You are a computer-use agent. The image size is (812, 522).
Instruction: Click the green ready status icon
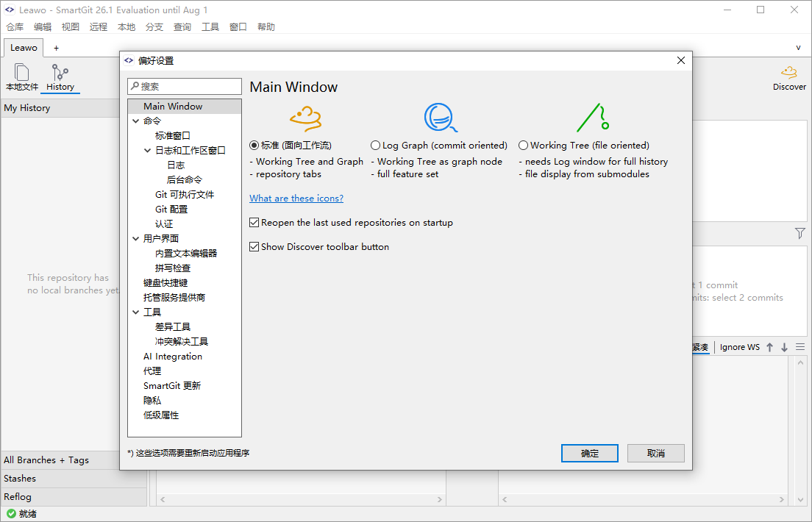[x=11, y=514]
